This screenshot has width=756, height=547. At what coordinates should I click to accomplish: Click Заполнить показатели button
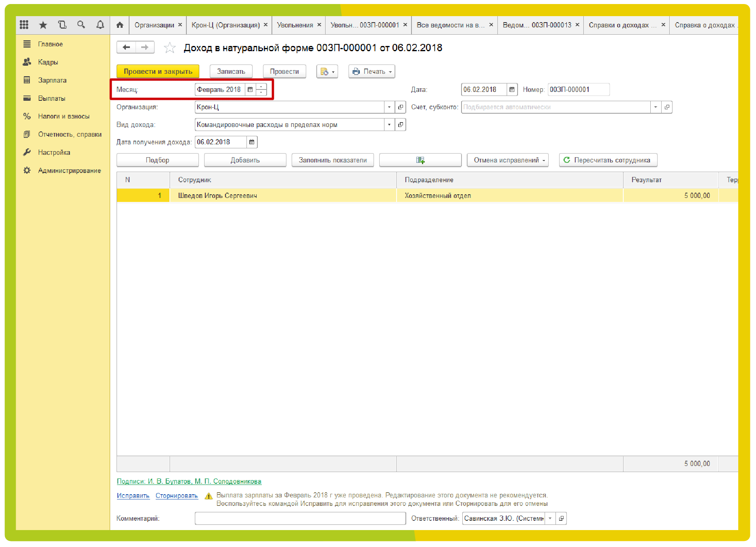click(x=333, y=160)
